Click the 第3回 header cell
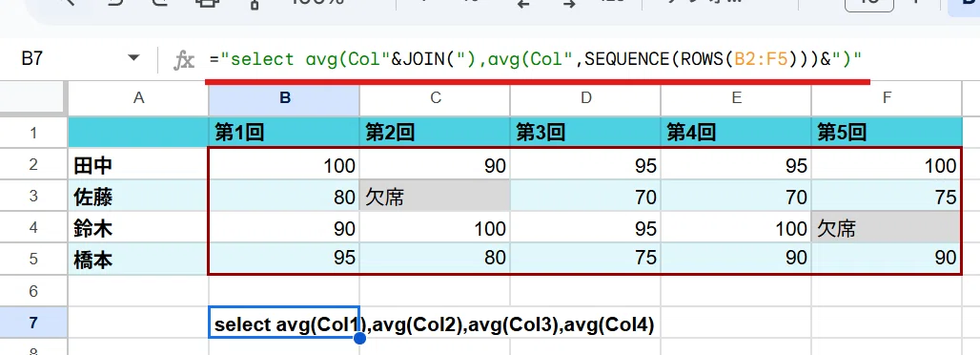This screenshot has width=980, height=355. click(585, 132)
